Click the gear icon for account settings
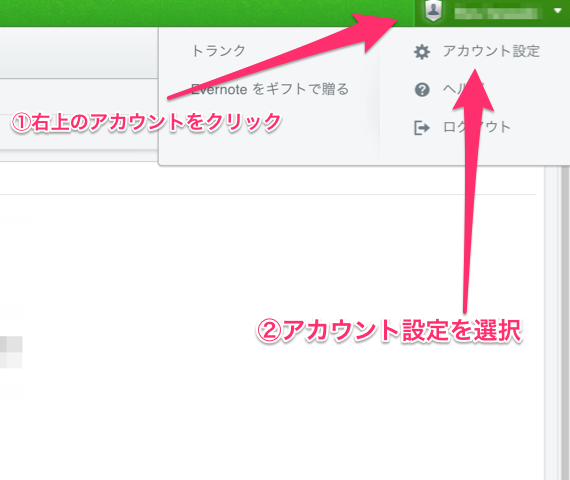Viewport: 570px width, 480px height. (x=422, y=52)
